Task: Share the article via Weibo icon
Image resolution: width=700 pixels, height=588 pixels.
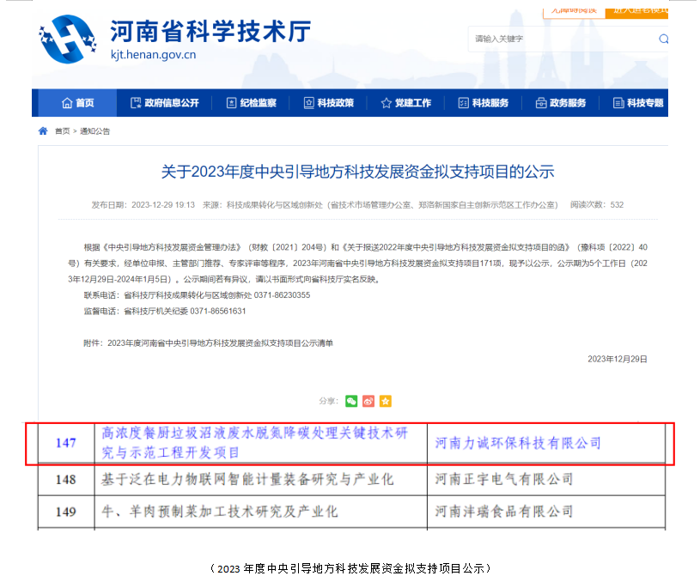Action: pyautogui.click(x=368, y=401)
